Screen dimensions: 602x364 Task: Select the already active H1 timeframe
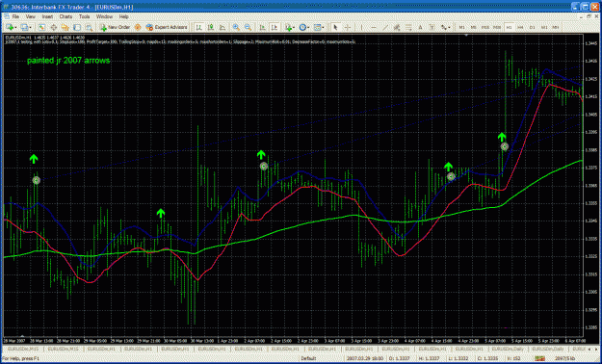pos(510,27)
